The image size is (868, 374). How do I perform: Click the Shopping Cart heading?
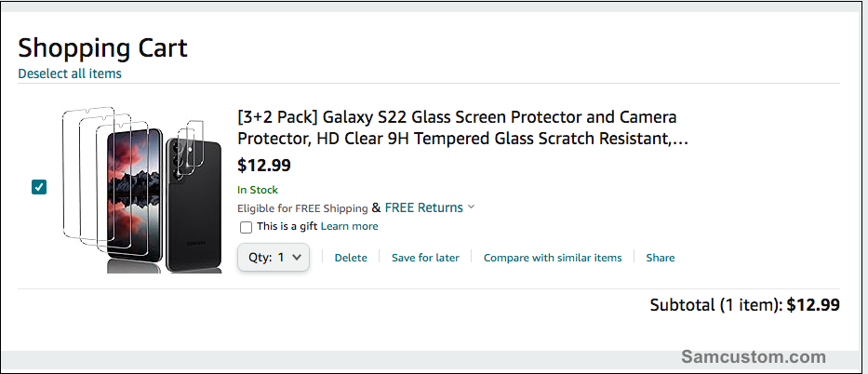pos(102,47)
